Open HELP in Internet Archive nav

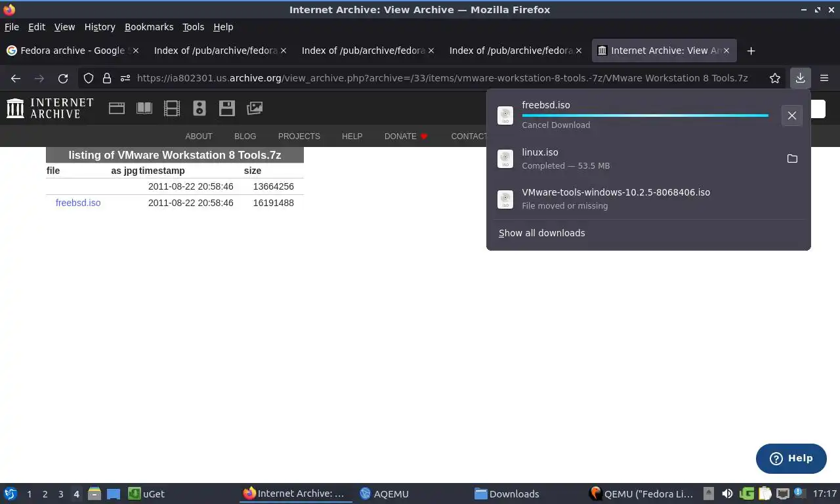tap(352, 136)
